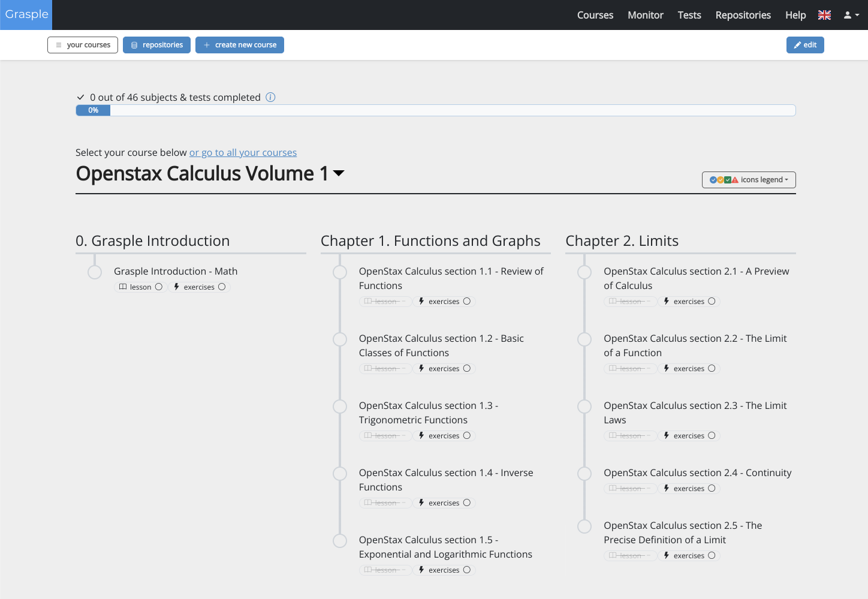This screenshot has height=599, width=868.
Task: Click the 0% course progress bar
Action: (435, 110)
